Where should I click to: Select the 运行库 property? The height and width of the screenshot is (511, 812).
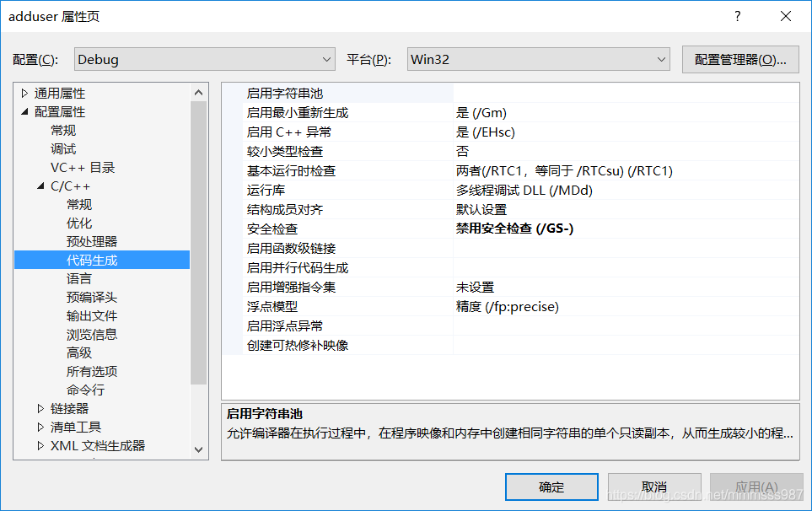(x=266, y=191)
